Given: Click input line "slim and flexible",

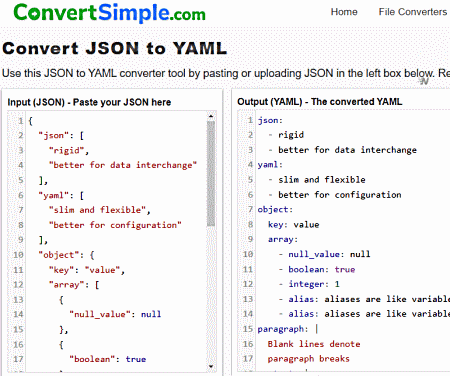Looking at the screenshot, I should pyautogui.click(x=100, y=210).
